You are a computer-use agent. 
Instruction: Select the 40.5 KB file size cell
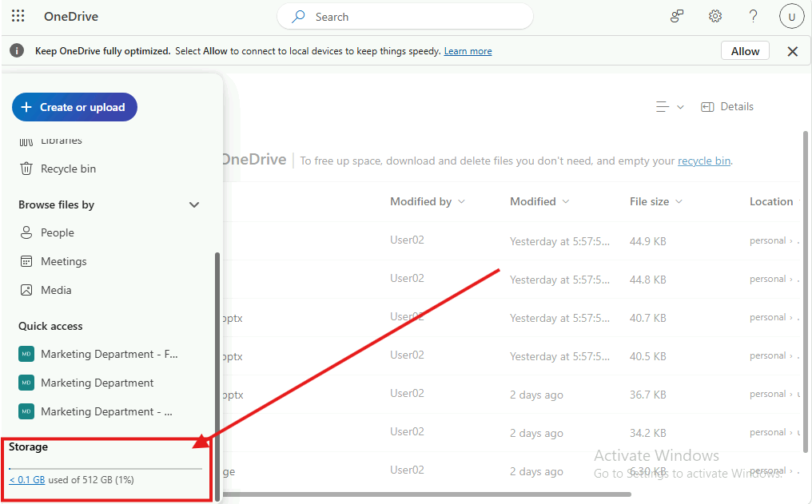tap(648, 356)
